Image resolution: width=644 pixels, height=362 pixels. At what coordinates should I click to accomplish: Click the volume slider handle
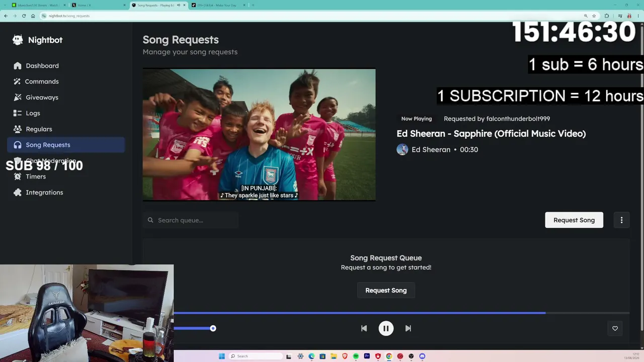[x=213, y=328]
